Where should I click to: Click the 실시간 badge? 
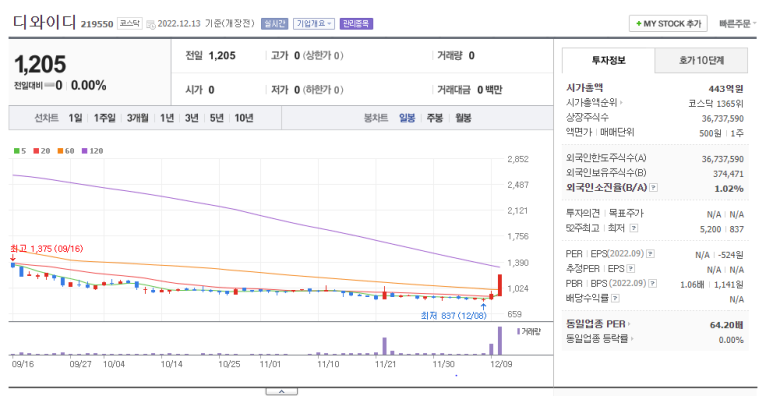(274, 24)
